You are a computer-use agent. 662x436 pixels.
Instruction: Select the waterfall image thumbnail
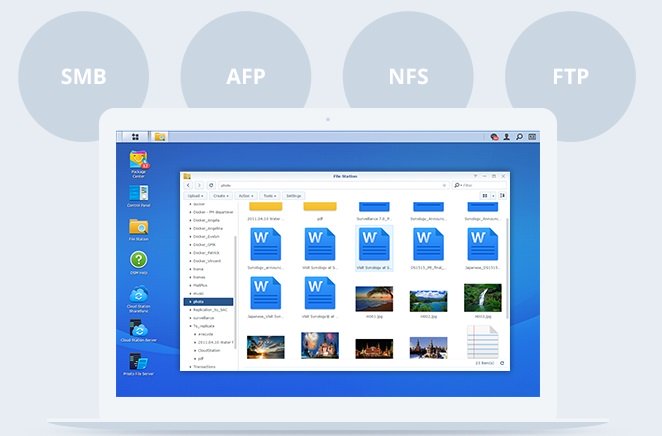click(482, 298)
